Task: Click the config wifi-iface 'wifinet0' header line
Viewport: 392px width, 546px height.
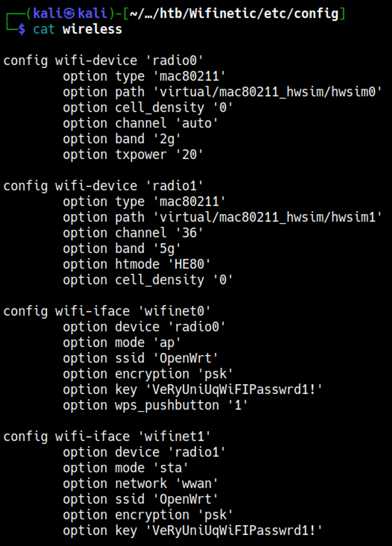Action: coord(107,311)
